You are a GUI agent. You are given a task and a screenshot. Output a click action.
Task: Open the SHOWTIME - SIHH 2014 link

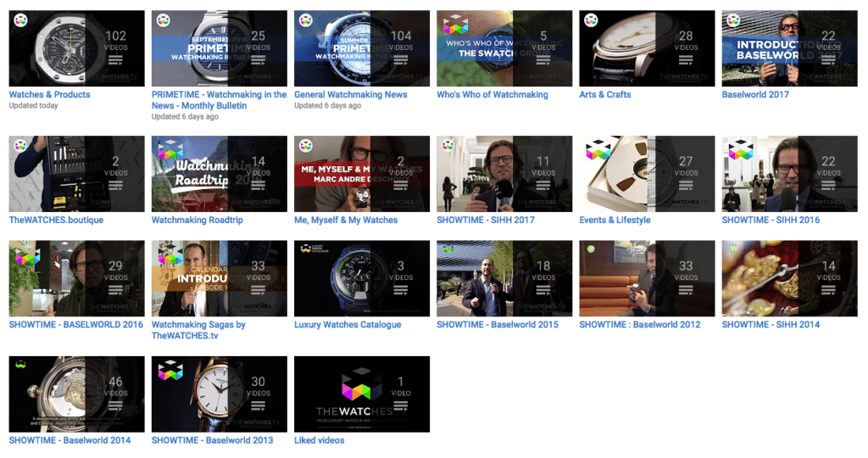click(x=771, y=325)
